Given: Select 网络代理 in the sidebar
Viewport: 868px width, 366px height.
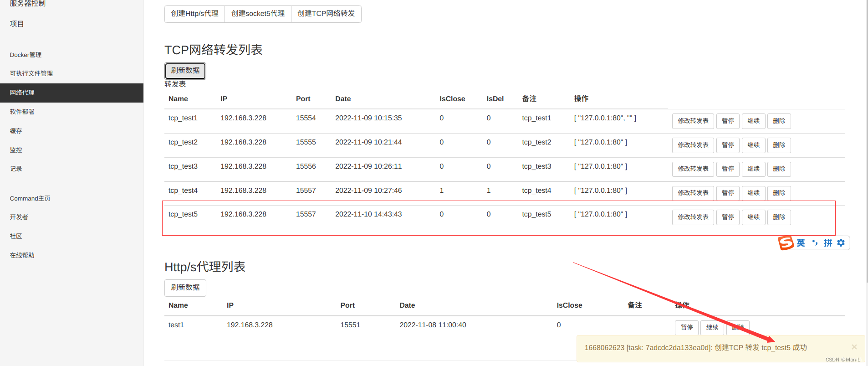Looking at the screenshot, I should click(x=71, y=93).
